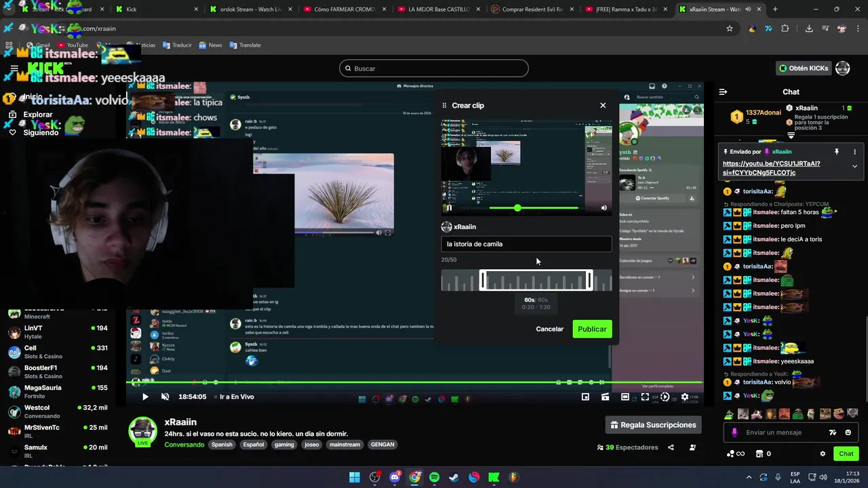Open the Traducir bookmark
This screenshot has height=488, width=868.
click(x=176, y=45)
